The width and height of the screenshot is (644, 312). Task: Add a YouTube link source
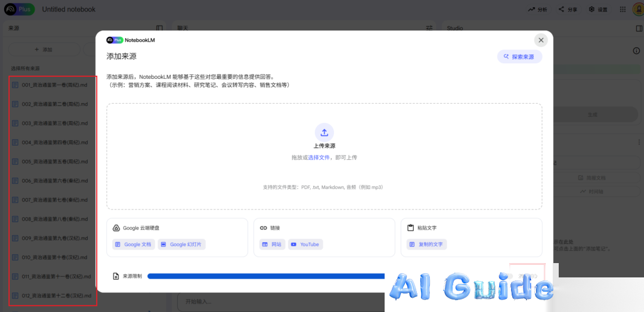305,244
